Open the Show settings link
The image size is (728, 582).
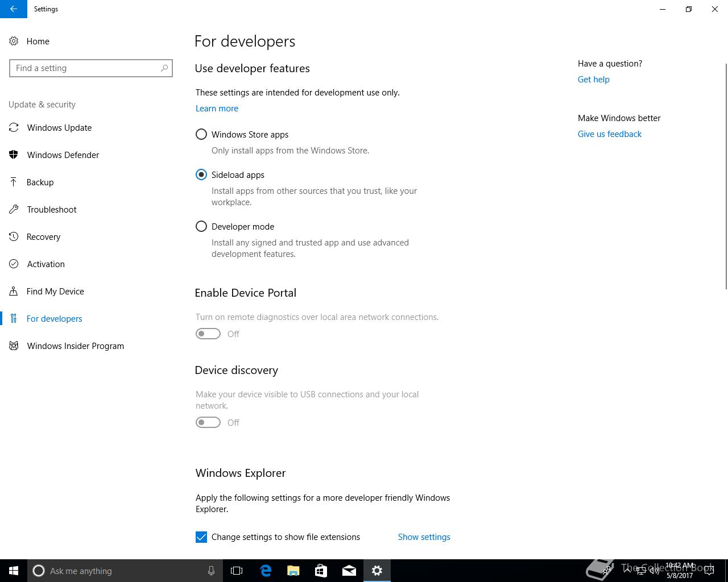click(424, 537)
